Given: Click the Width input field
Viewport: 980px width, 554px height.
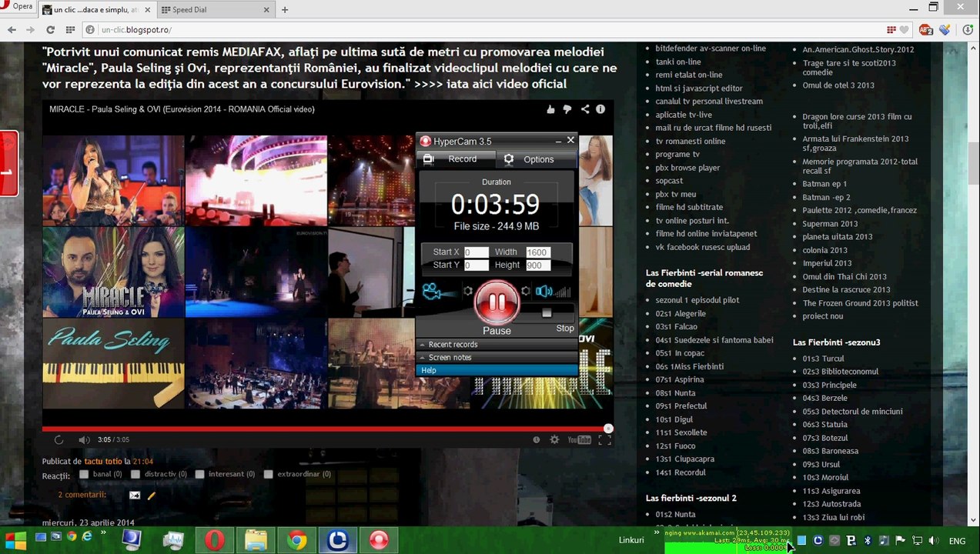Looking at the screenshot, I should 537,252.
